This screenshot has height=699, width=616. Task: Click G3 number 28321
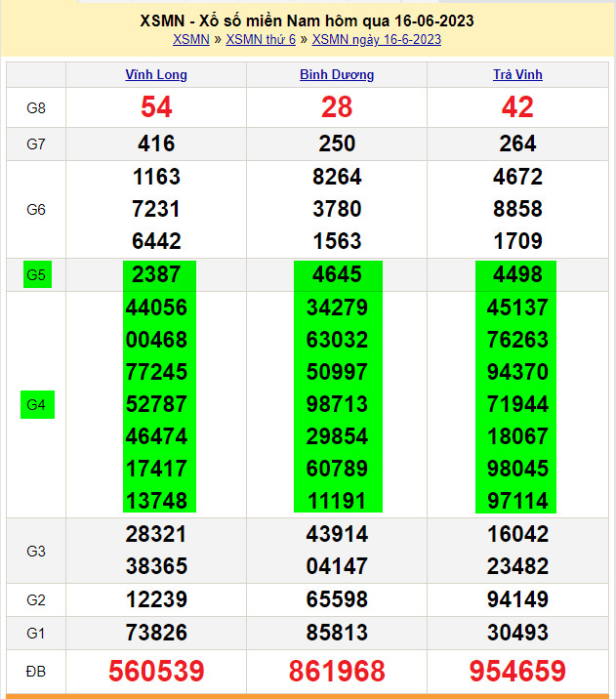click(156, 534)
